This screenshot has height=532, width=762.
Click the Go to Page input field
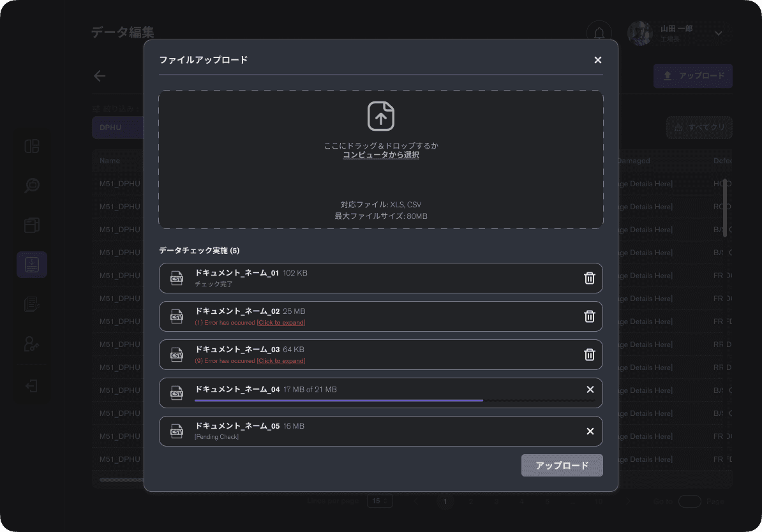(x=689, y=501)
